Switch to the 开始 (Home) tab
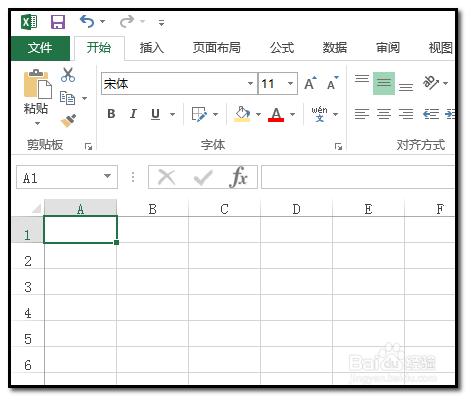 [99, 48]
